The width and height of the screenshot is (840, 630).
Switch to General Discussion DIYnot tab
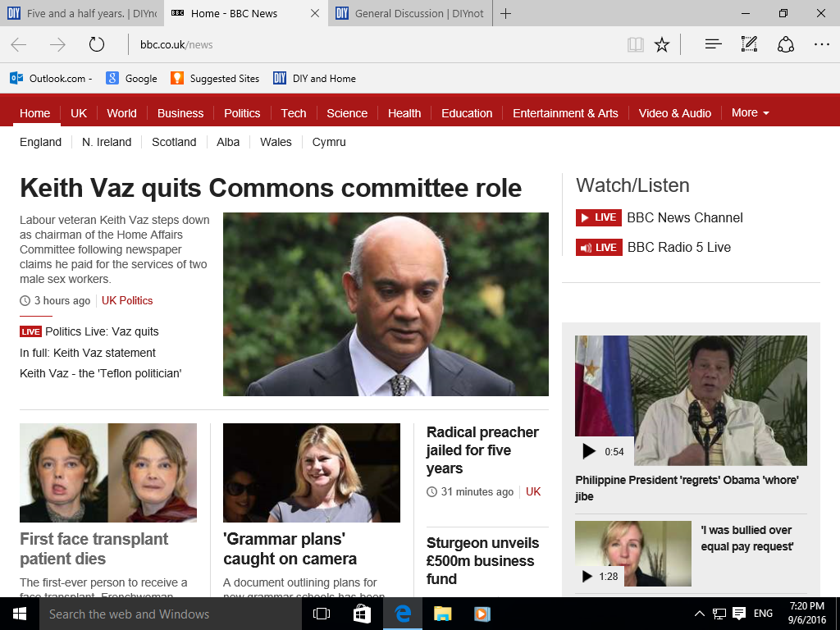point(410,13)
